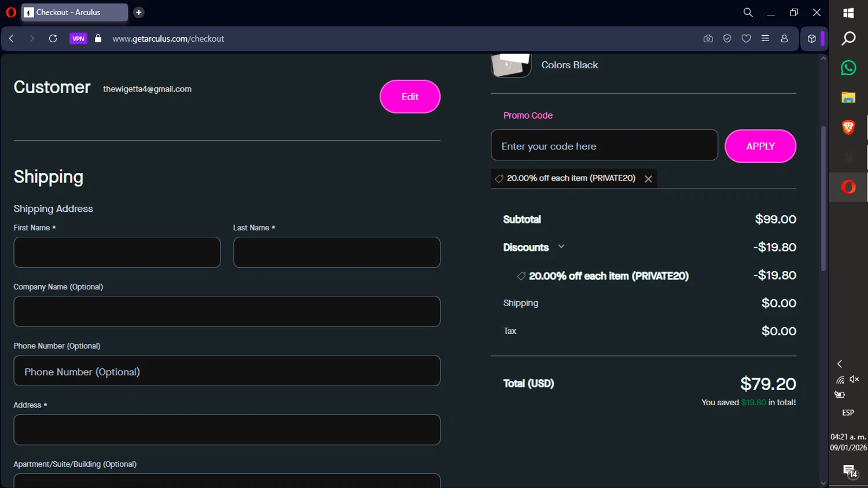
Task: Open the extensions cube icon
Action: 812,39
